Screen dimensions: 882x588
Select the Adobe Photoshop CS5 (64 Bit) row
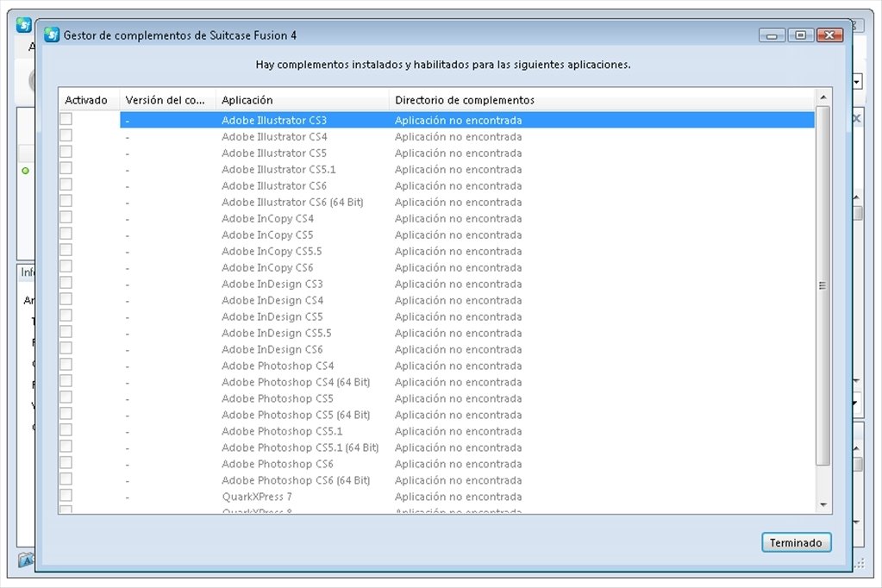pyautogui.click(x=436, y=415)
